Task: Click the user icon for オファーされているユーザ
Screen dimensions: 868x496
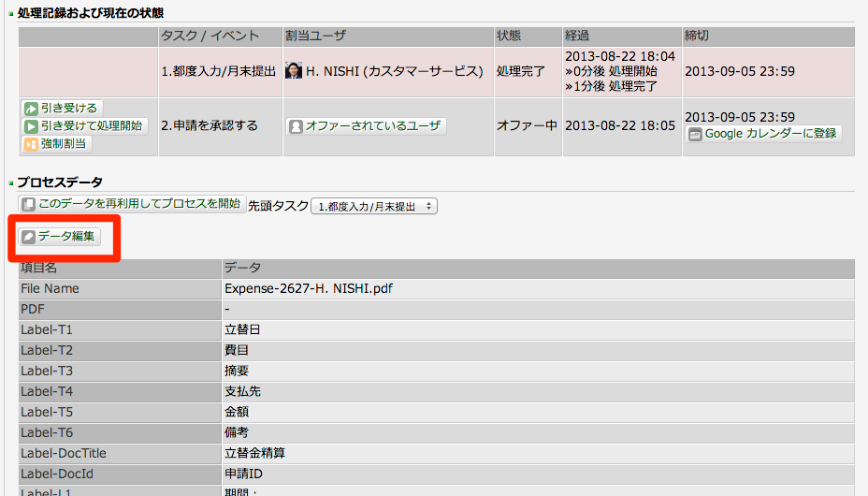Action: (296, 126)
